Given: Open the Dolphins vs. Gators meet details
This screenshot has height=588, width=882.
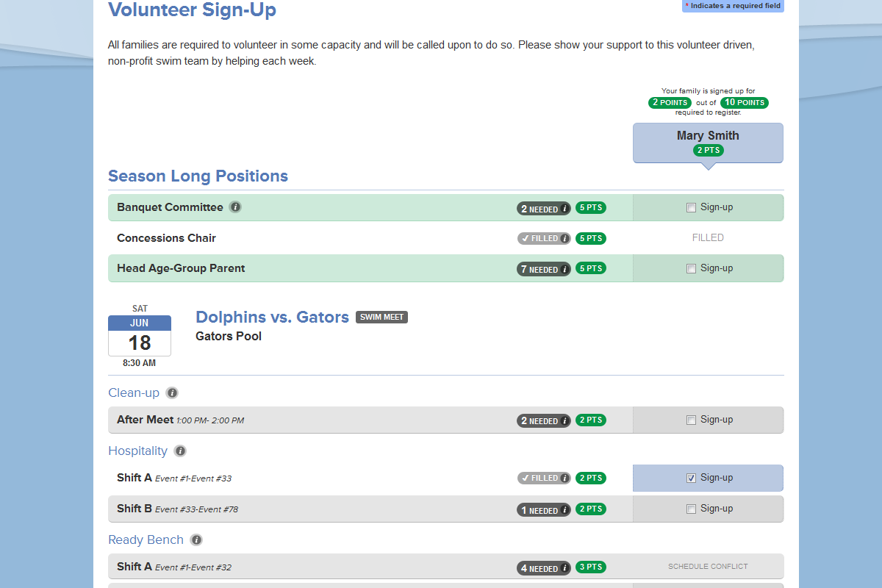Looking at the screenshot, I should pos(272,317).
